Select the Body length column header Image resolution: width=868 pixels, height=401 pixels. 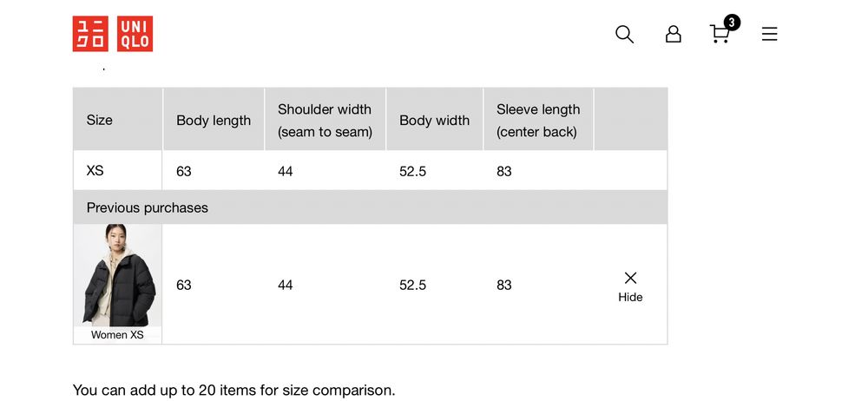(x=214, y=121)
